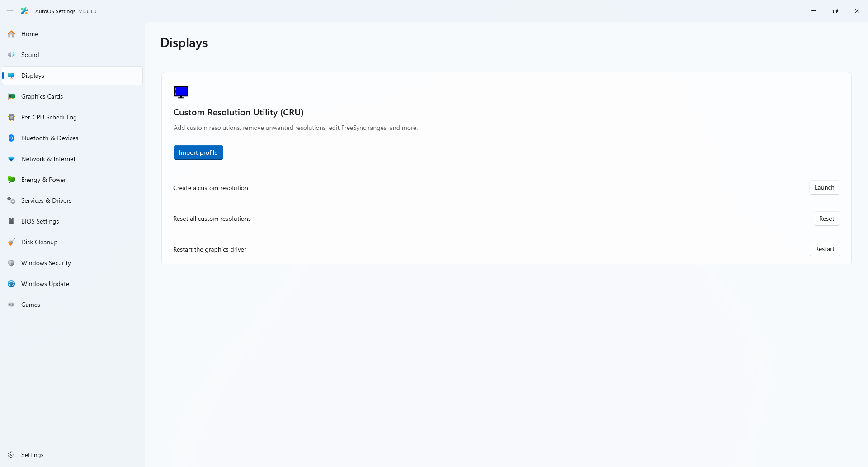
Task: Click the Games controller icon
Action: [x=11, y=305]
